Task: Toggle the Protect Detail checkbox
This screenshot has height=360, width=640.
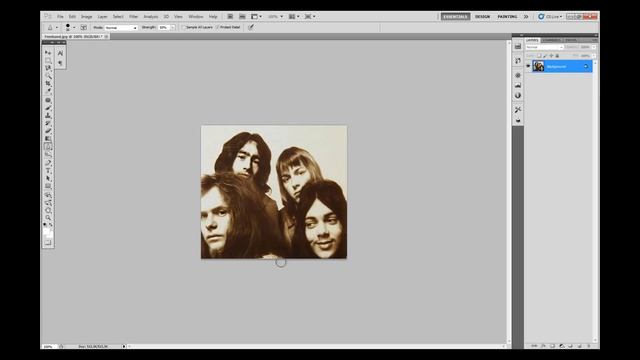Action: (218, 27)
